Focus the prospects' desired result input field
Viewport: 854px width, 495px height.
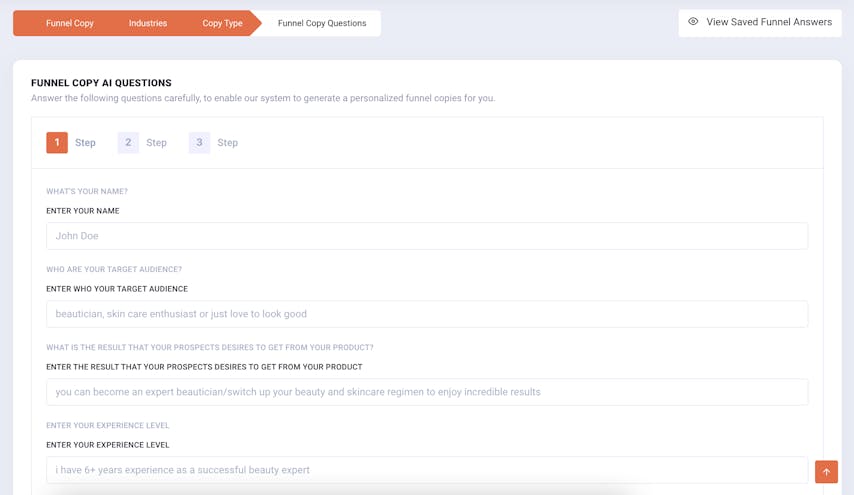click(x=427, y=392)
